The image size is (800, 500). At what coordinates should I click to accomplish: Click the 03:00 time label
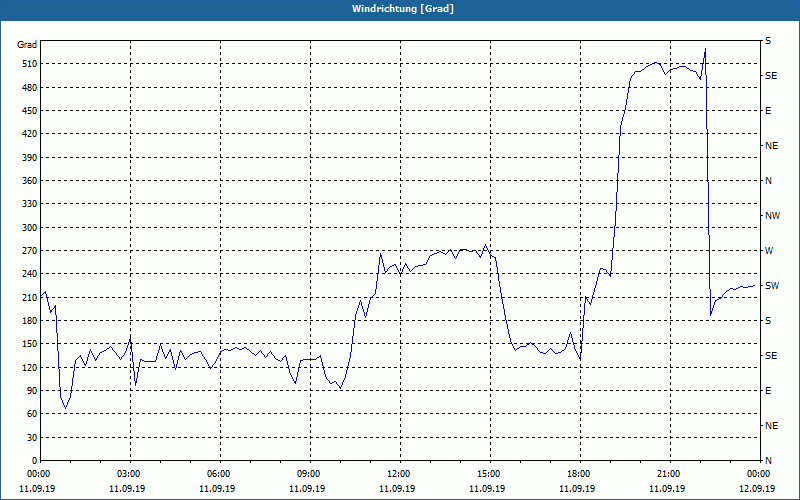tap(130, 473)
